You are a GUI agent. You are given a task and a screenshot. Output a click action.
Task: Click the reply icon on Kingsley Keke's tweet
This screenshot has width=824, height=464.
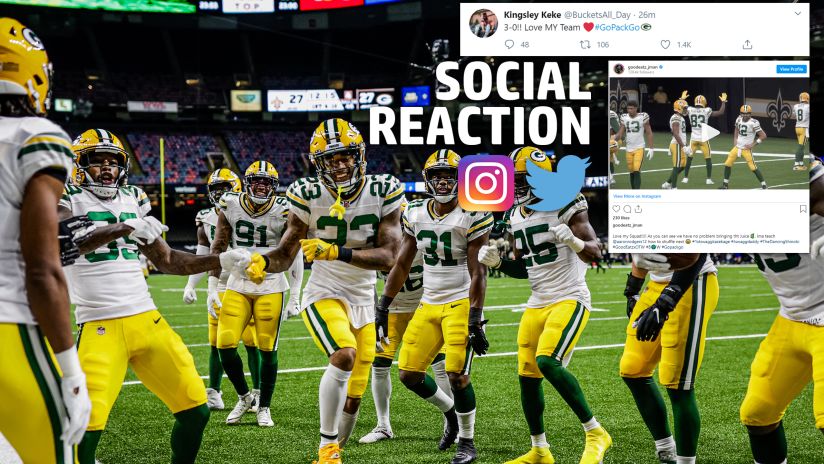509,45
